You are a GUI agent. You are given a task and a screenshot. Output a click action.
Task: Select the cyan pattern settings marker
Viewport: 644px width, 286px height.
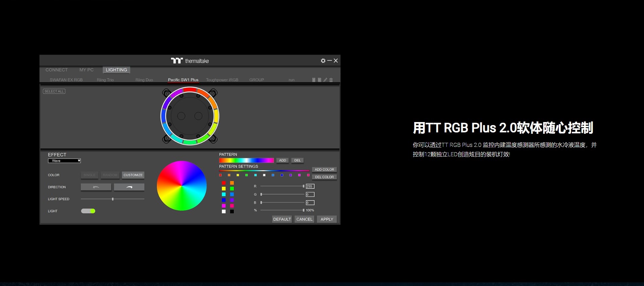pos(256,175)
